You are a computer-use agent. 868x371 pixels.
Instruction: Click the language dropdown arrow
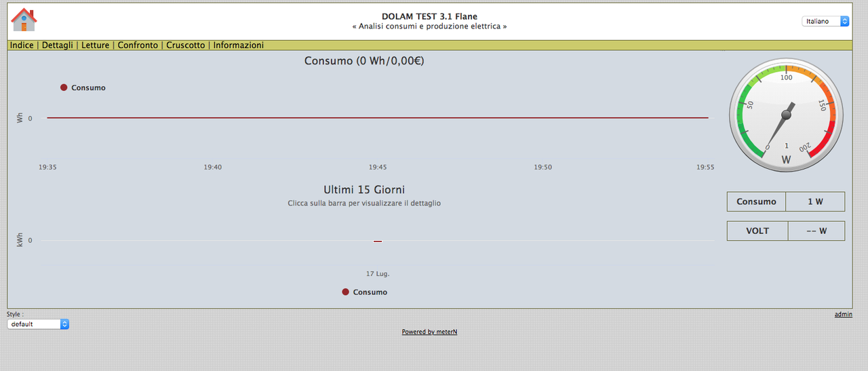tap(845, 21)
